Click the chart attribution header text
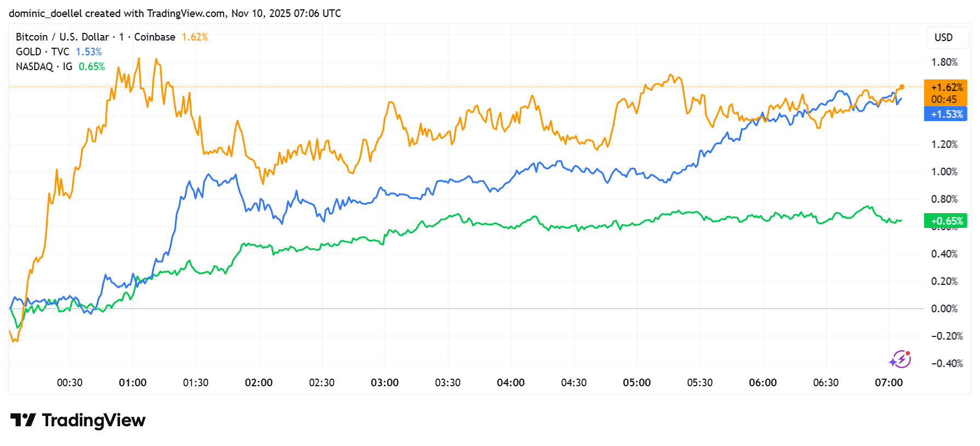Screen dimensions: 980x446 175,13
